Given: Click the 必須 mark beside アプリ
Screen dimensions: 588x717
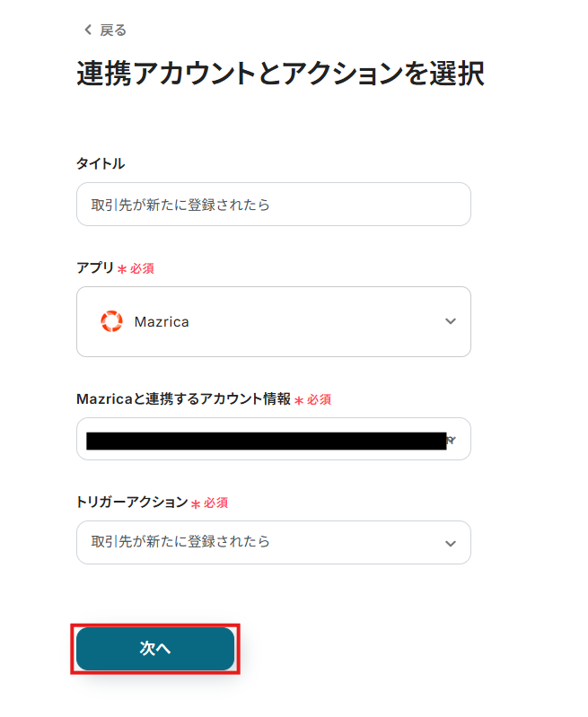Looking at the screenshot, I should point(142,268).
